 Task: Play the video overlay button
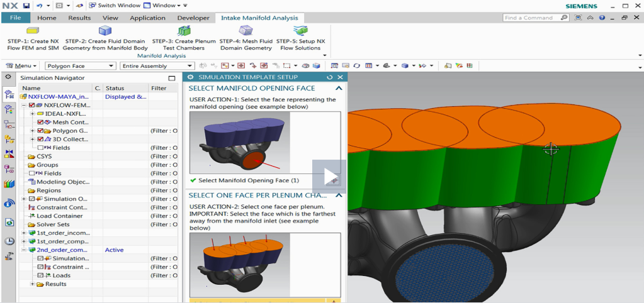(329, 176)
